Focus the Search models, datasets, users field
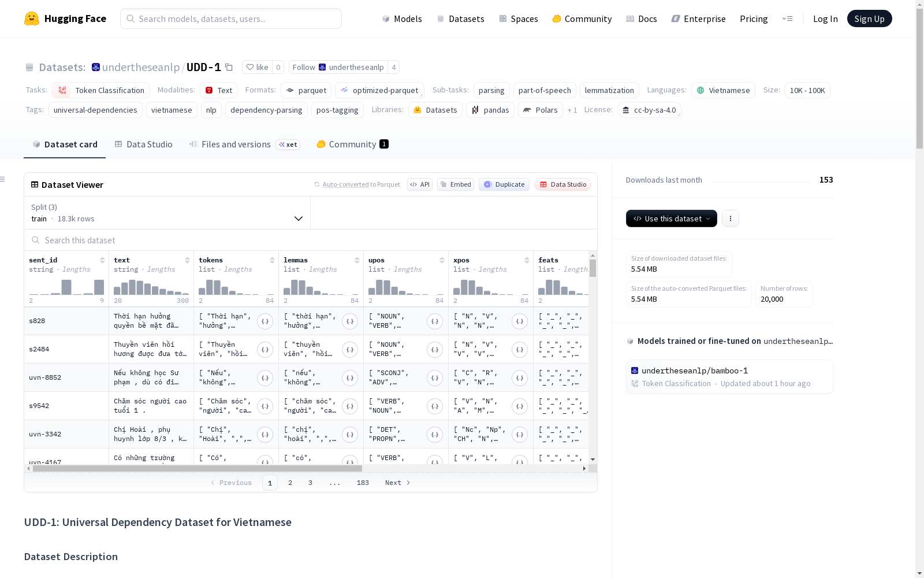The image size is (924, 578). coord(231,18)
